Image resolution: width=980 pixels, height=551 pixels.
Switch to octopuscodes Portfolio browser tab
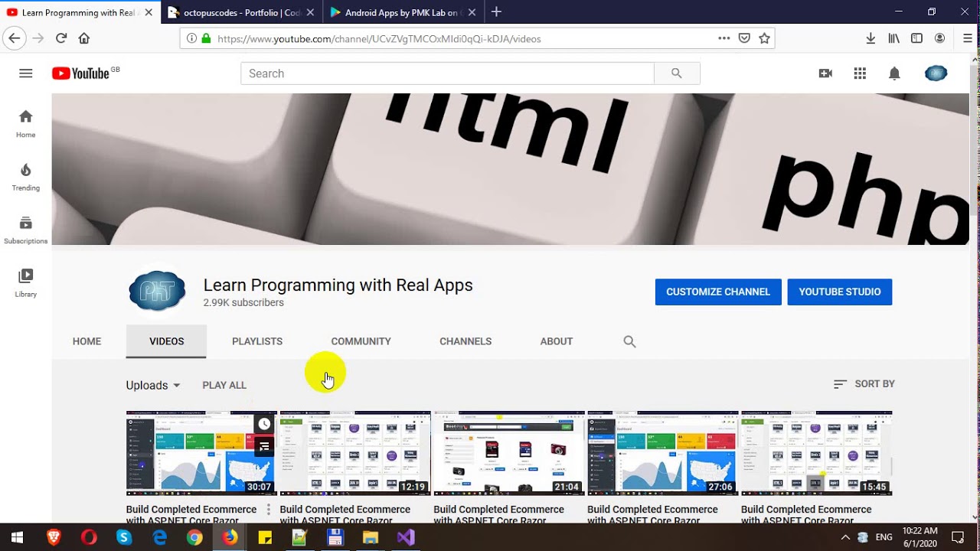pos(241,12)
